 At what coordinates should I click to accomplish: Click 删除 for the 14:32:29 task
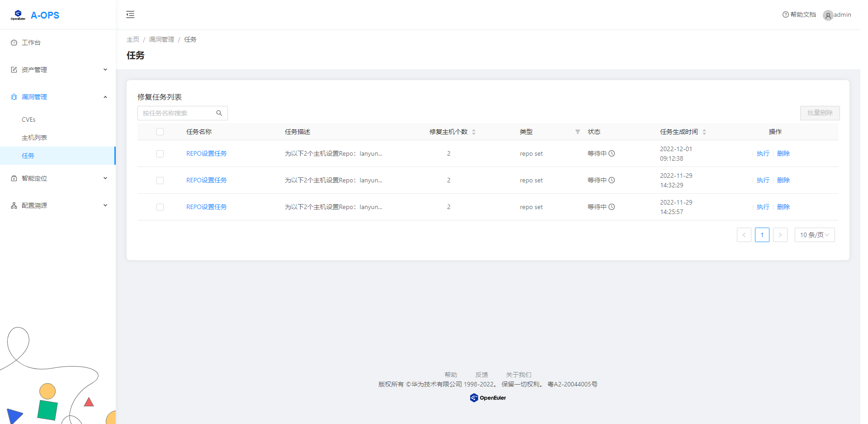click(783, 180)
